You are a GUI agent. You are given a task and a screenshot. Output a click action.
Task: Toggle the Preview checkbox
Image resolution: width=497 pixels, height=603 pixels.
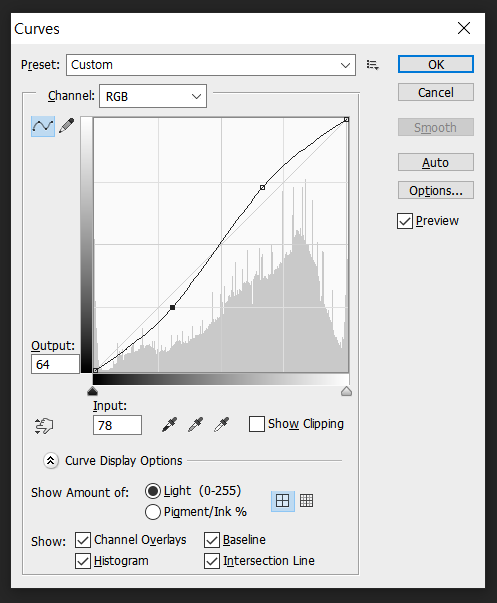(x=405, y=221)
